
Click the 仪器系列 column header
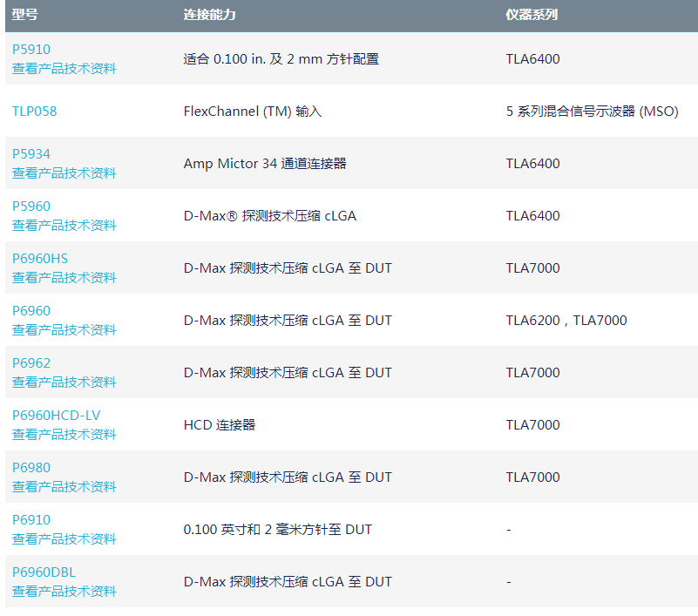coord(532,15)
